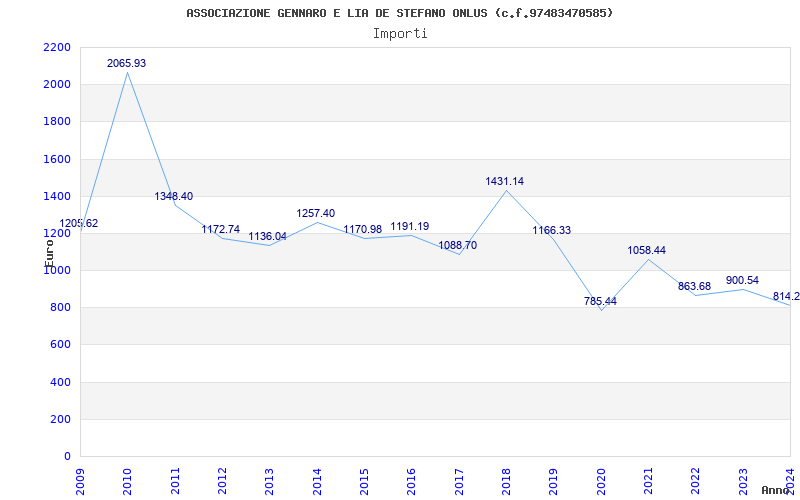Select the 1058.44 data label
This screenshot has height=500, width=800.
(x=646, y=251)
